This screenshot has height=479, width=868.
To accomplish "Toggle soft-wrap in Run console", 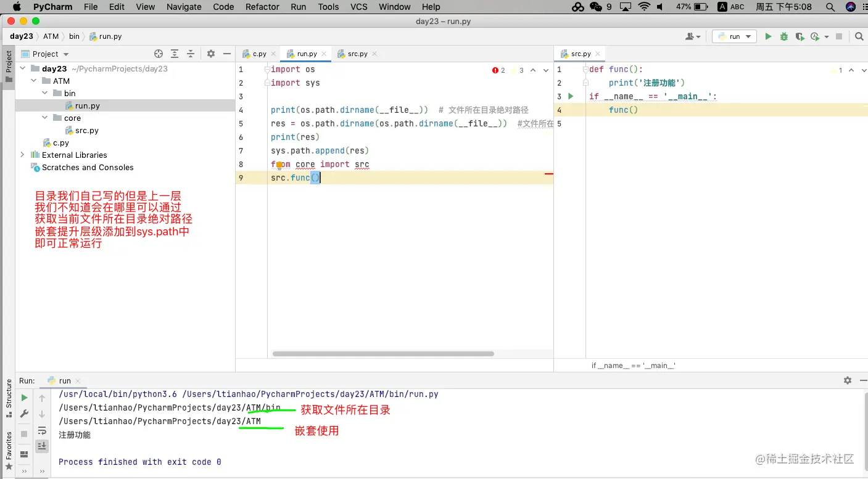I will [42, 430].
